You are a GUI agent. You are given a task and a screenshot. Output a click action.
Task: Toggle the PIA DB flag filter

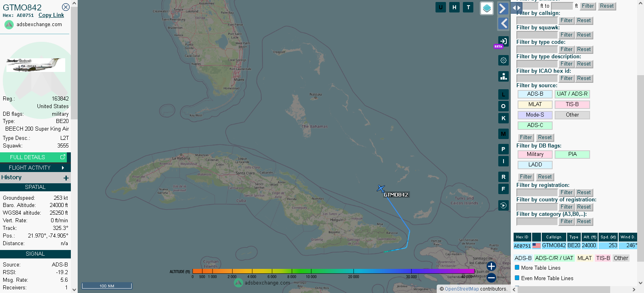click(572, 154)
